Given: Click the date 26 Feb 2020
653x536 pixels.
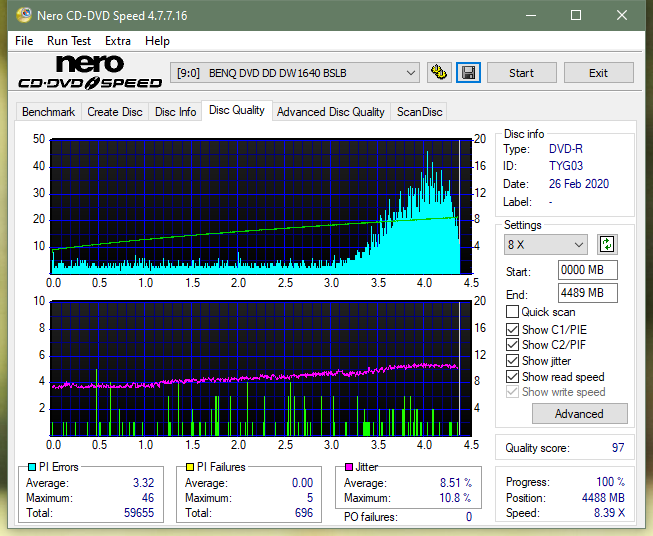Looking at the screenshot, I should pos(579,184).
